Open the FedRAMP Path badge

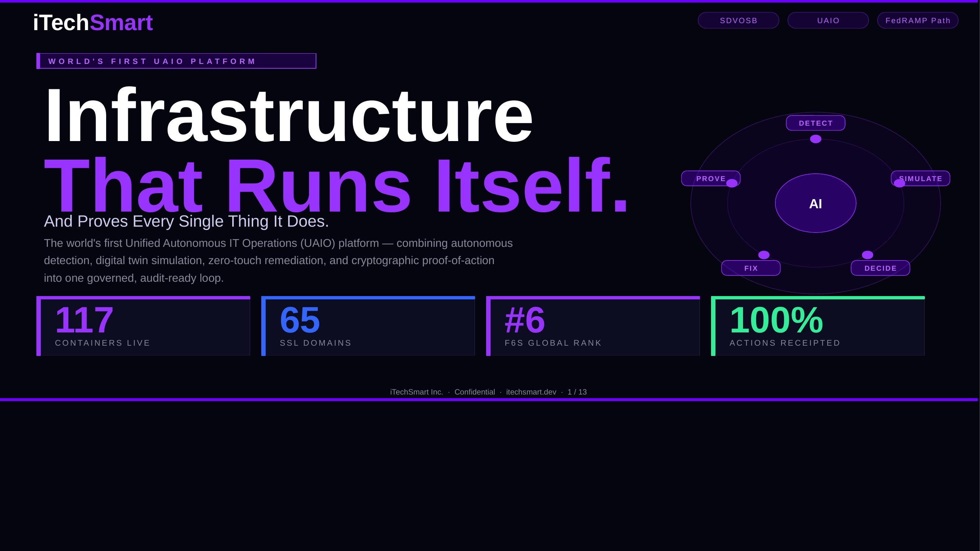(918, 20)
